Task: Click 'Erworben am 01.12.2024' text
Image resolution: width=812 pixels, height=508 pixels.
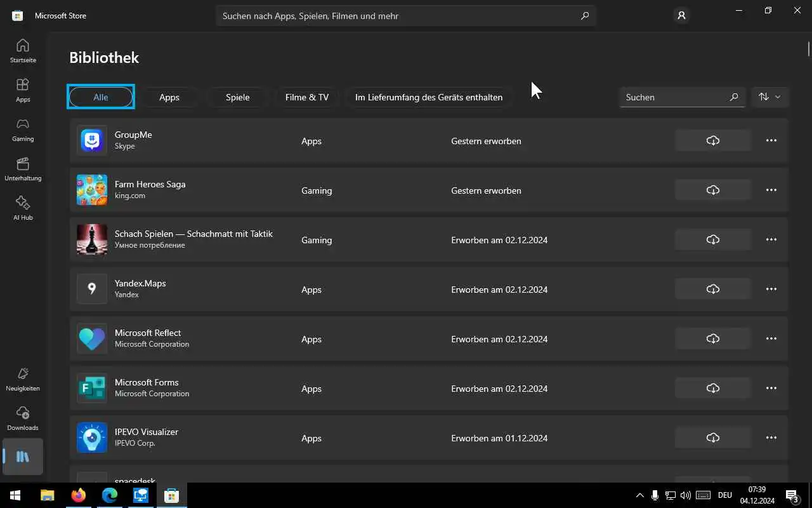Action: [499, 438]
